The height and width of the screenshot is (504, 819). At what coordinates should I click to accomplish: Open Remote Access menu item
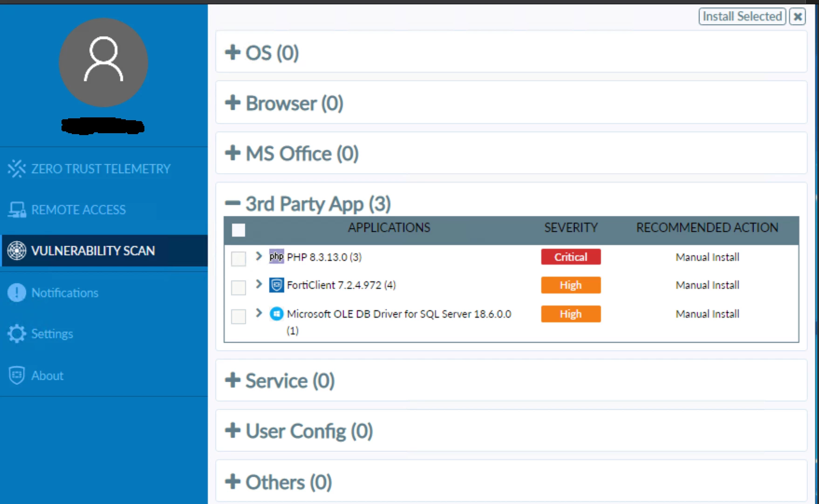click(104, 210)
